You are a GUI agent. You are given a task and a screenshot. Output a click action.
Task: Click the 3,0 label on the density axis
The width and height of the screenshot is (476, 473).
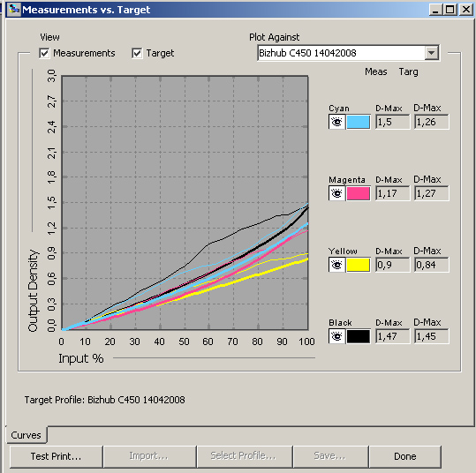pyautogui.click(x=52, y=76)
